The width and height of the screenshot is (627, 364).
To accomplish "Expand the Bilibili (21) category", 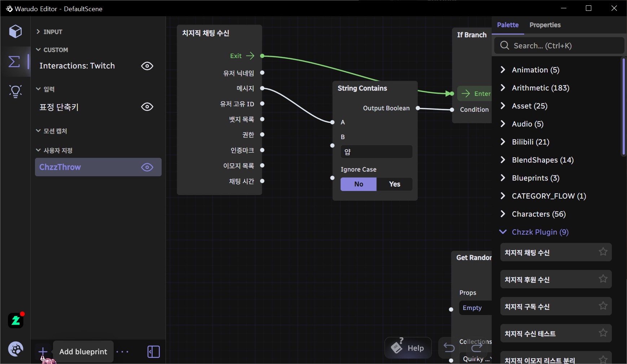I will 503,142.
